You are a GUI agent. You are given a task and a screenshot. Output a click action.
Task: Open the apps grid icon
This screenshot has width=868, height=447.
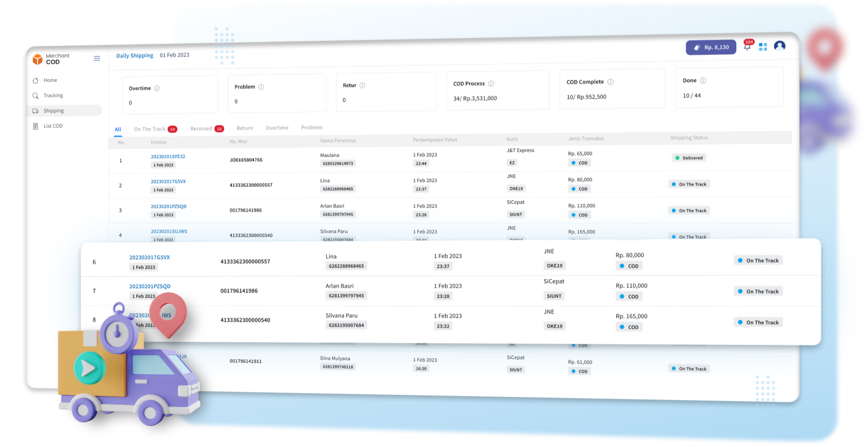pos(763,47)
